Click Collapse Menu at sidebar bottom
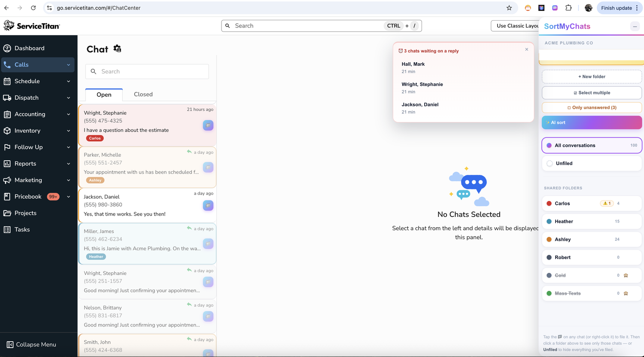This screenshot has height=357, width=644. pyautogui.click(x=31, y=345)
